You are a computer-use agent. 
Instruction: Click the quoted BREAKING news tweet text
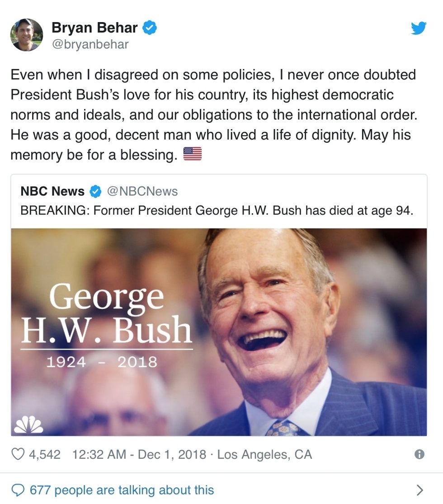(217, 211)
